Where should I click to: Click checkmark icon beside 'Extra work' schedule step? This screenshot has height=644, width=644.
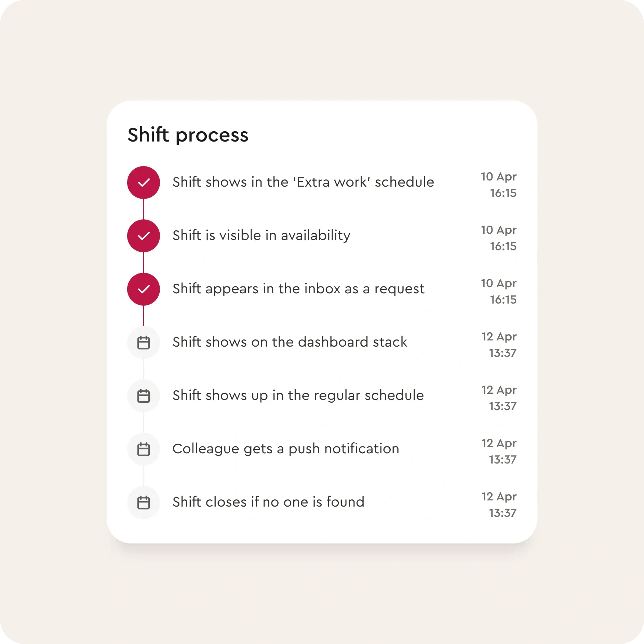[x=144, y=183]
